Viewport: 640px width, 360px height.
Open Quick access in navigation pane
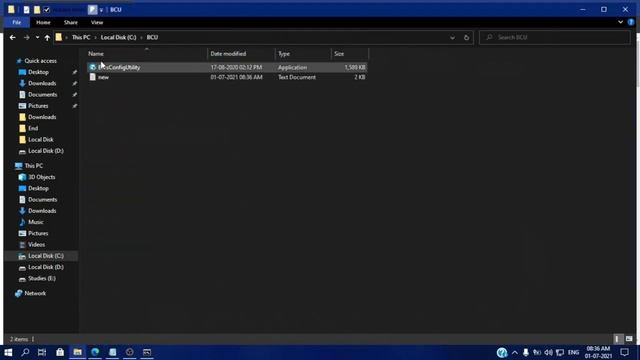click(x=40, y=61)
